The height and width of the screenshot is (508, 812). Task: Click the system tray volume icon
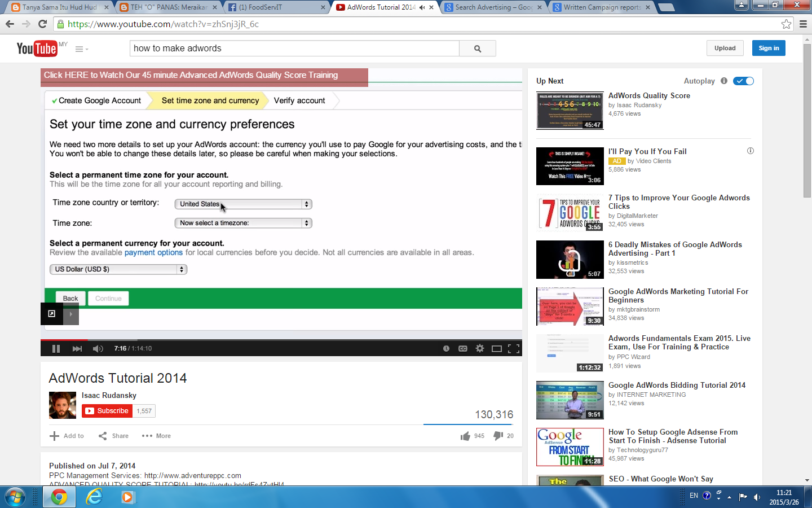[757, 497]
